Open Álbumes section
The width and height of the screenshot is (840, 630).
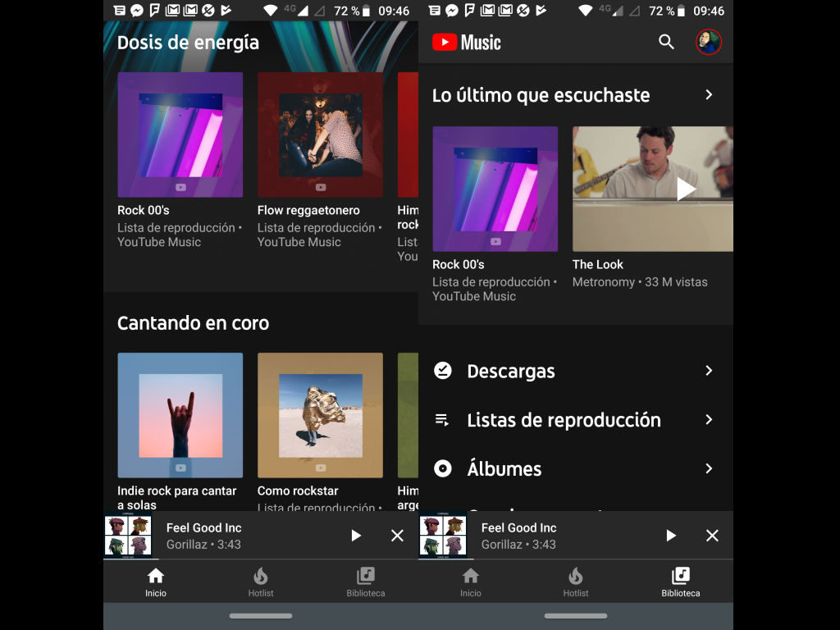(x=576, y=468)
